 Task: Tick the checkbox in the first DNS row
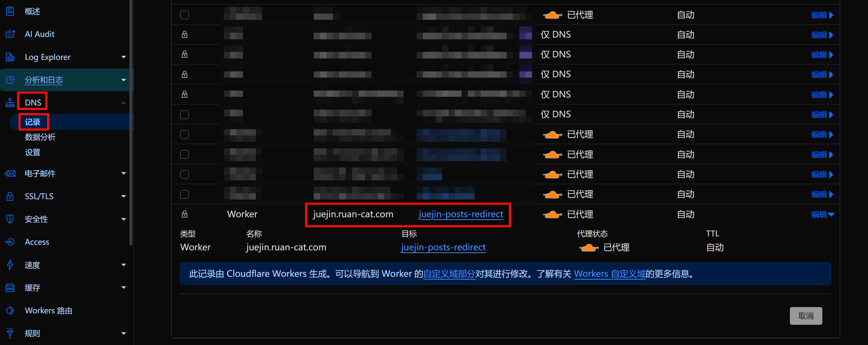(x=184, y=15)
